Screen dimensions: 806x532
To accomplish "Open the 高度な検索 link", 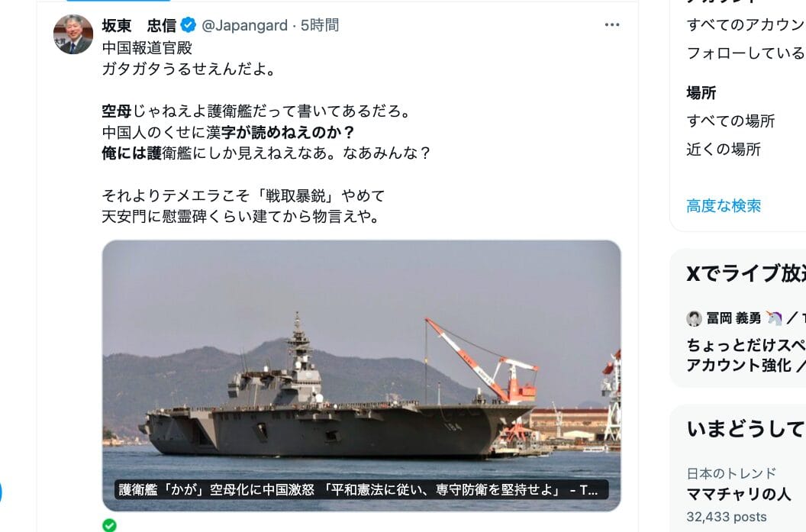I will [x=724, y=206].
